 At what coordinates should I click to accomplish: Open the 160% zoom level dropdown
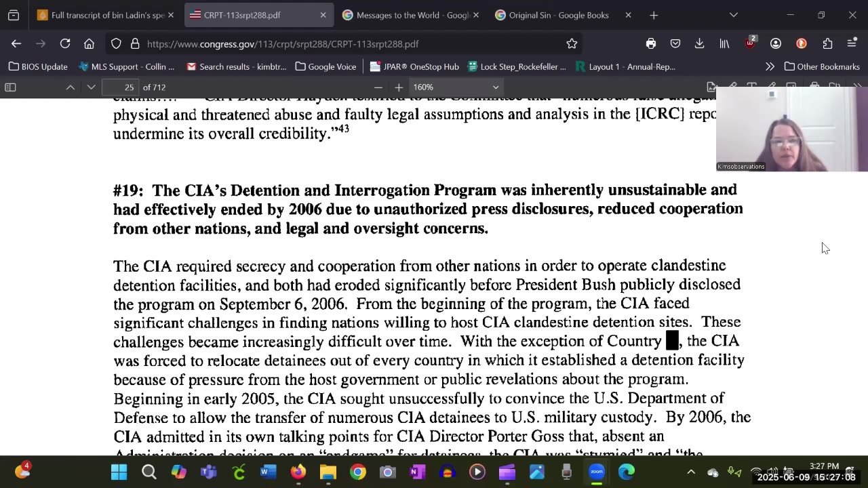pos(456,87)
